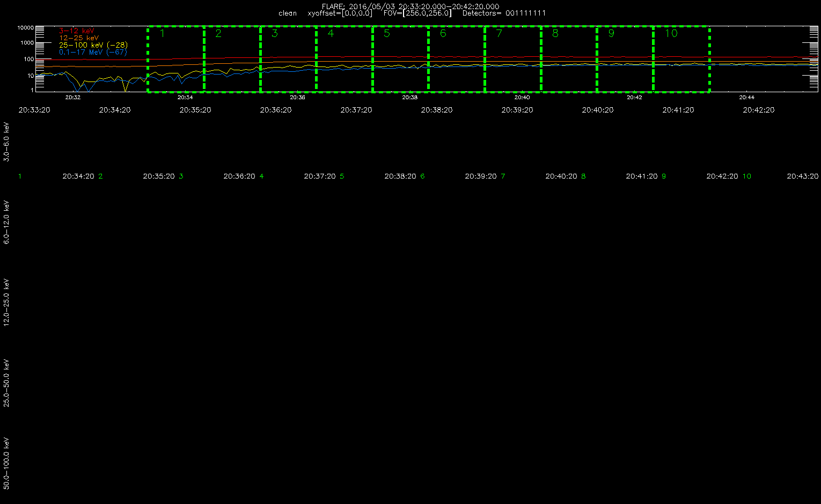Click the '3.0-6.0 keV' row label
Screen dimensions: 821x504
6,142
